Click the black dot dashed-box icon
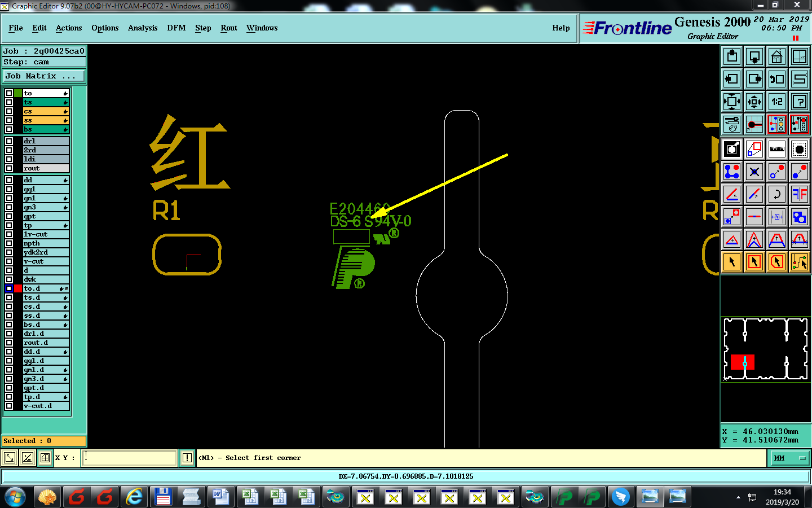Image resolution: width=812 pixels, height=508 pixels. pyautogui.click(x=800, y=149)
